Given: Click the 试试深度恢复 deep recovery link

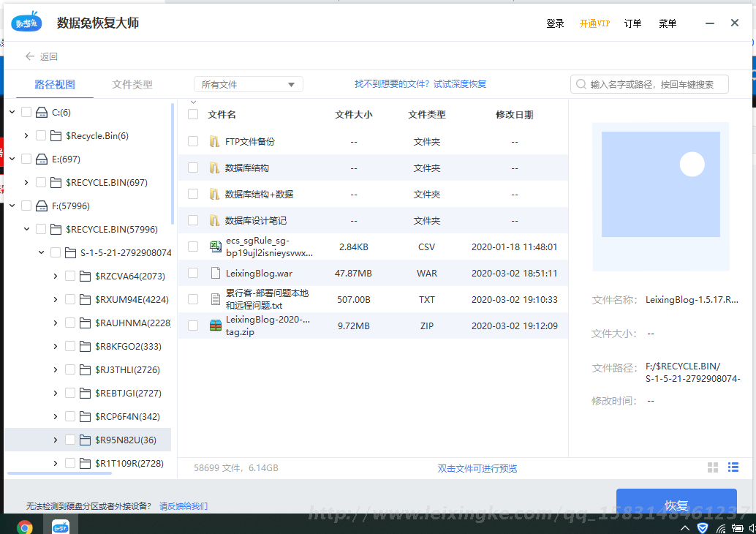Looking at the screenshot, I should click(460, 84).
